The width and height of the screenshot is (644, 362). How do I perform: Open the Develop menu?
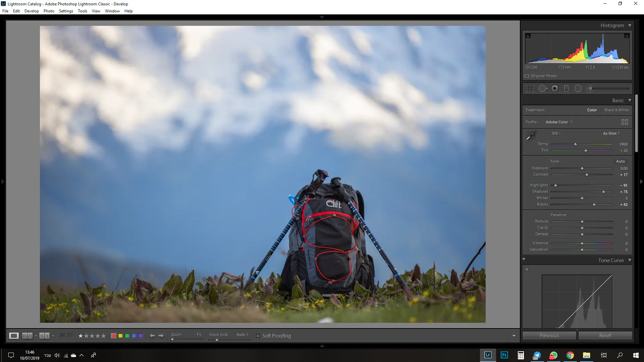coord(32,11)
